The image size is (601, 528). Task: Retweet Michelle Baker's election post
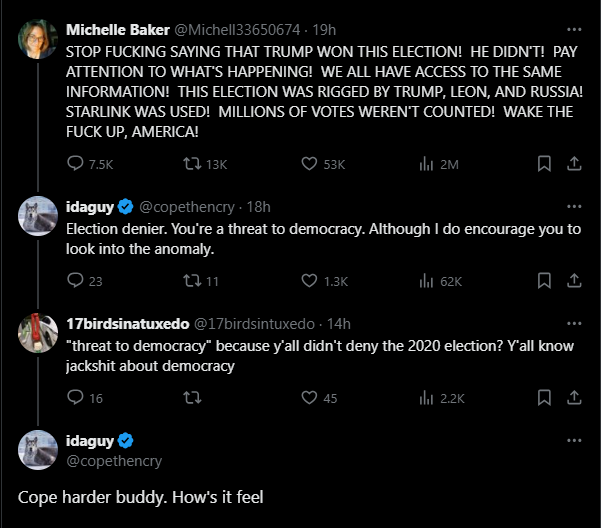pyautogui.click(x=191, y=164)
